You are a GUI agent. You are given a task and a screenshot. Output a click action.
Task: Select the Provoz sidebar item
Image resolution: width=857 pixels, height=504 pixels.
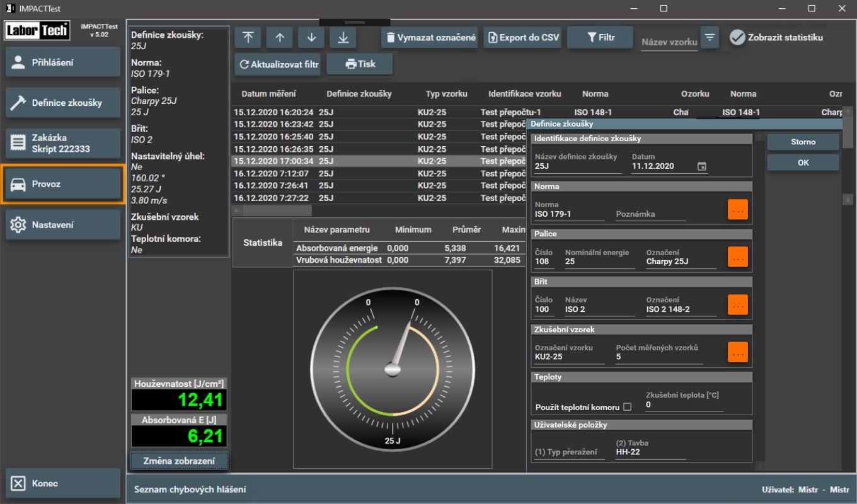pyautogui.click(x=63, y=184)
